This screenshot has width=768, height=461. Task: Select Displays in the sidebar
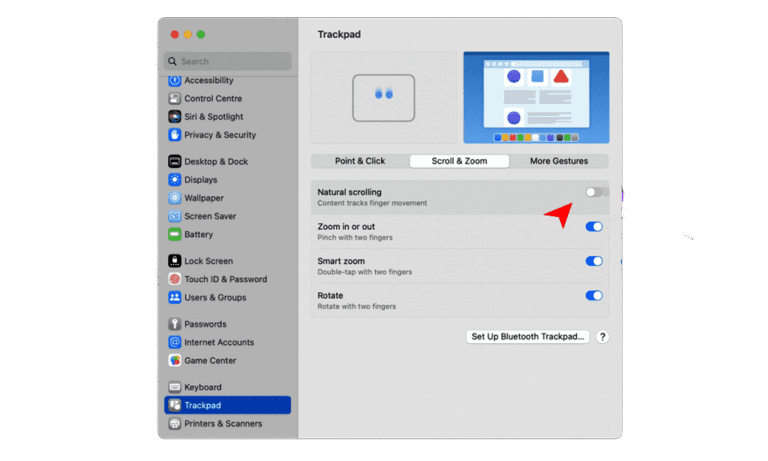pos(200,180)
